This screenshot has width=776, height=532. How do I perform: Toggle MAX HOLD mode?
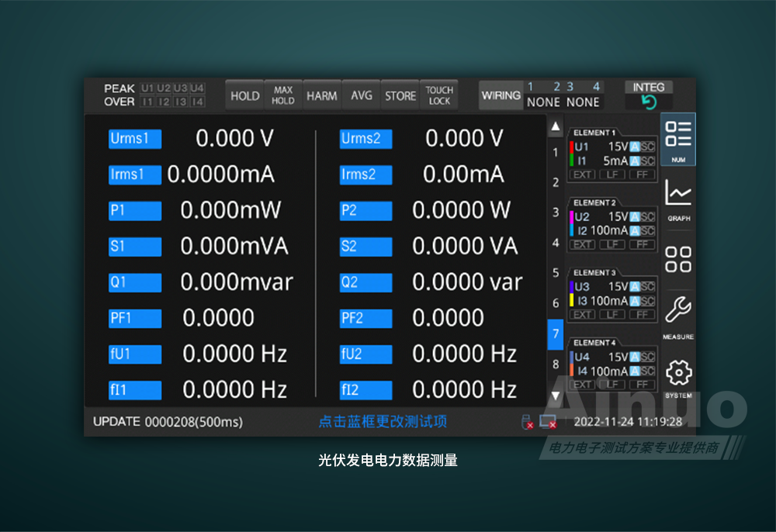[282, 96]
